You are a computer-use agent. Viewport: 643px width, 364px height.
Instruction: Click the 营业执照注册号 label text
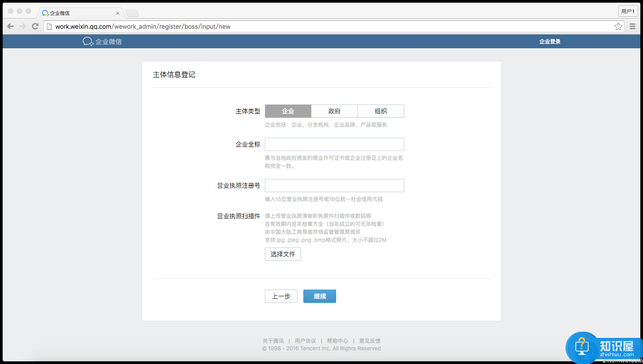coord(239,186)
